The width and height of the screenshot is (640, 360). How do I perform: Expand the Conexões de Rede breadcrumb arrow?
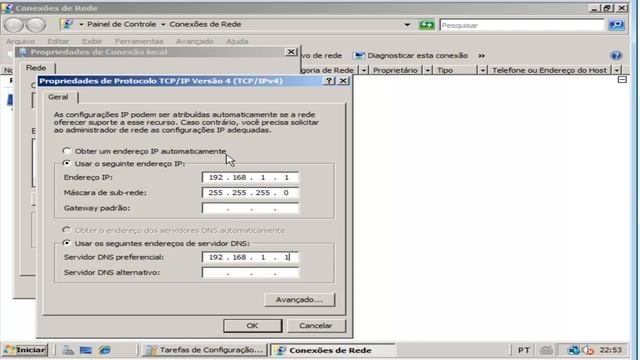163,24
